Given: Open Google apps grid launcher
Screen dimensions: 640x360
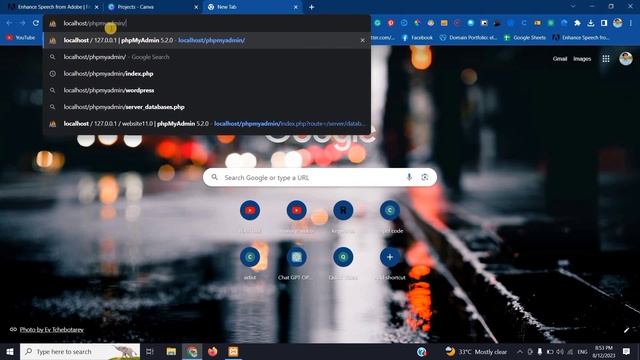Looking at the screenshot, I should [606, 59].
